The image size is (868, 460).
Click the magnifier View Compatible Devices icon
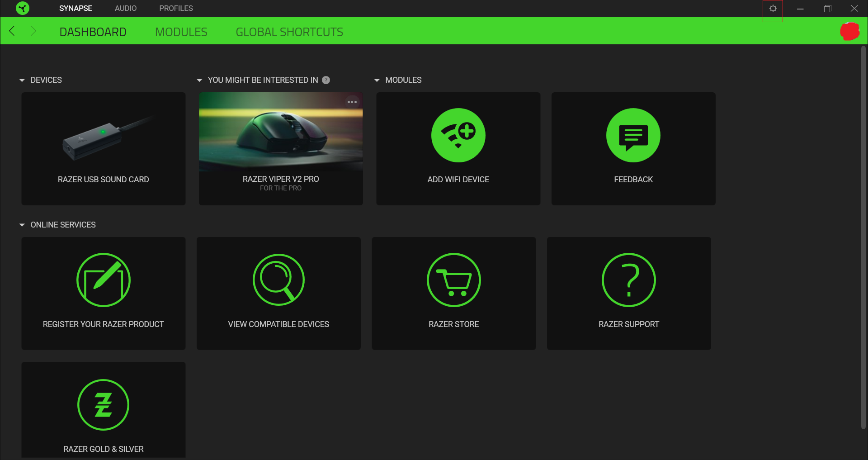coord(278,280)
